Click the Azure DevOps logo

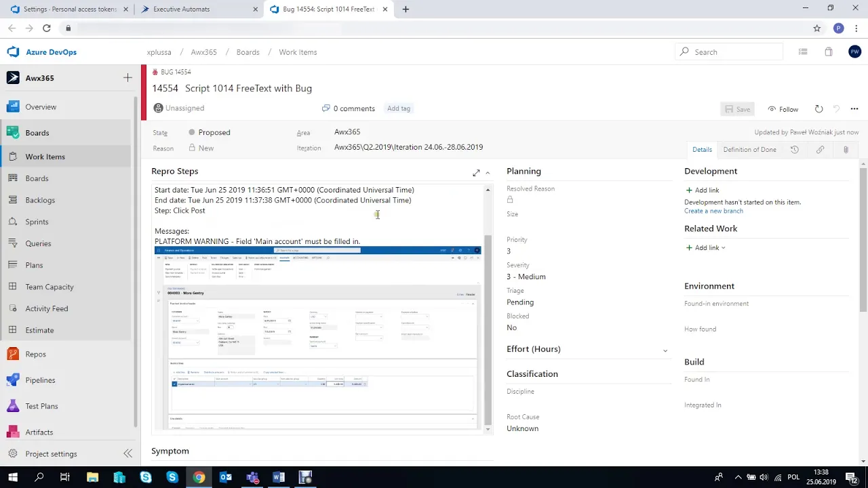click(x=12, y=52)
